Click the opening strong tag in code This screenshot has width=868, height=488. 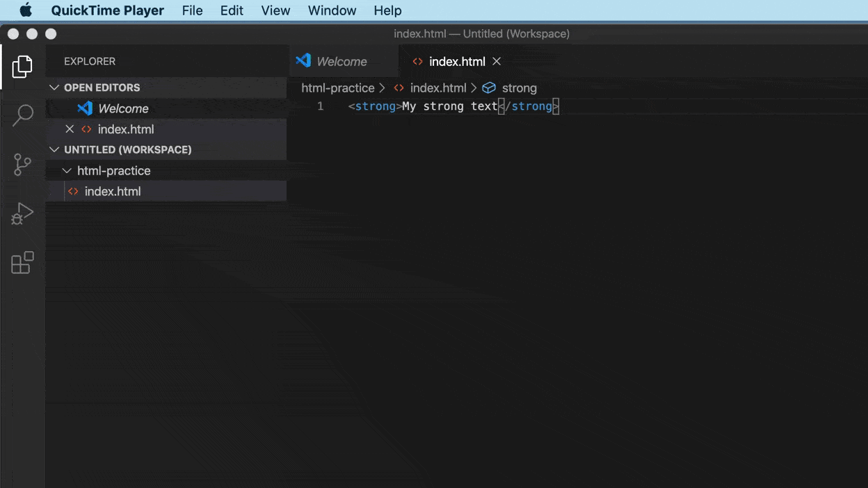[x=375, y=106]
